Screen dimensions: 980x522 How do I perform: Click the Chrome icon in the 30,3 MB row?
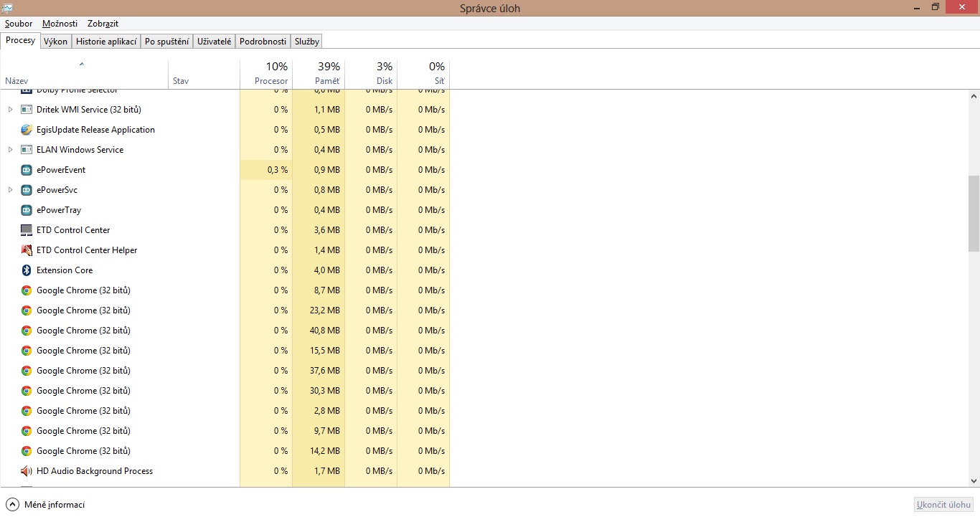coord(27,391)
